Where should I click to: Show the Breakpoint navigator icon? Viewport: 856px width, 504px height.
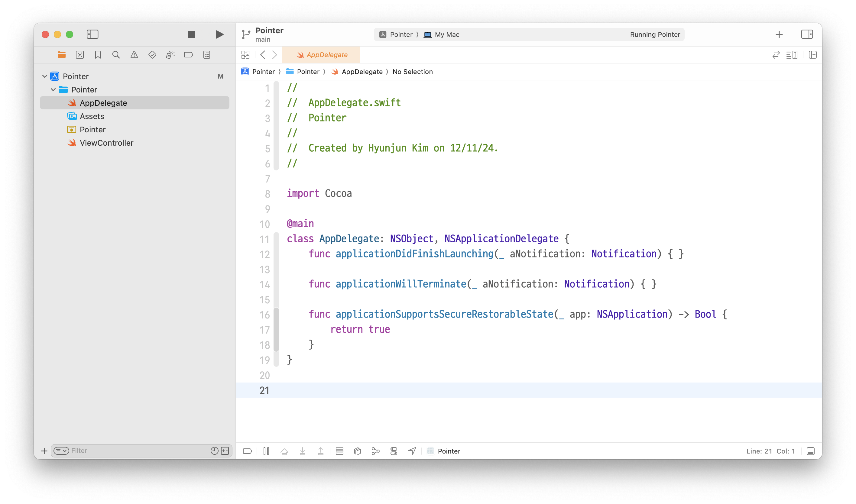tap(188, 55)
